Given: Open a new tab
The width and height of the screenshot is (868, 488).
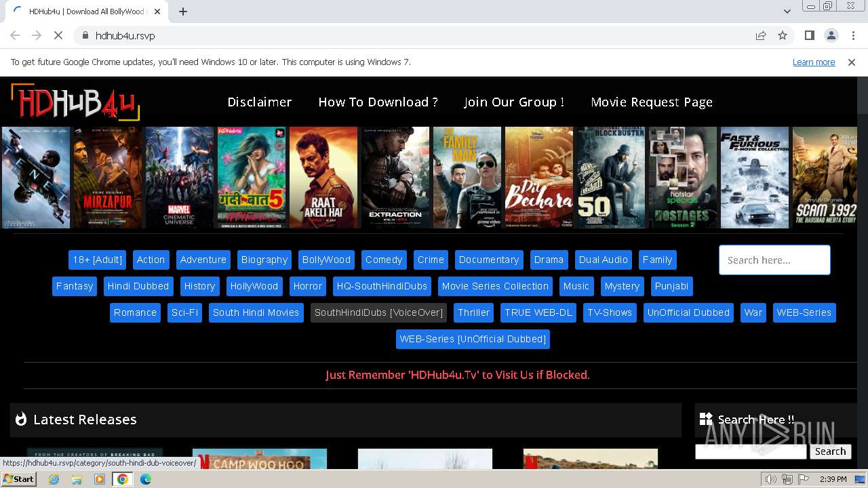Looking at the screenshot, I should click(x=183, y=12).
